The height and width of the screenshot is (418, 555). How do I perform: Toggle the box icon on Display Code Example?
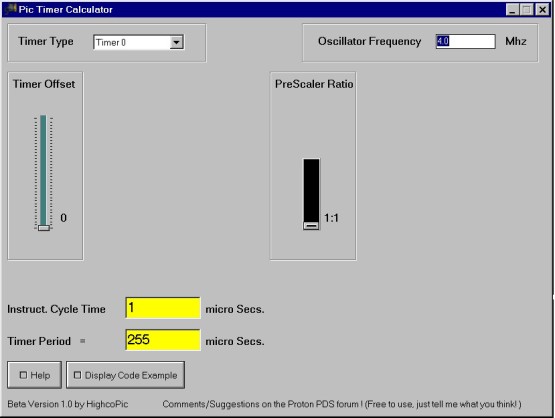[77, 375]
